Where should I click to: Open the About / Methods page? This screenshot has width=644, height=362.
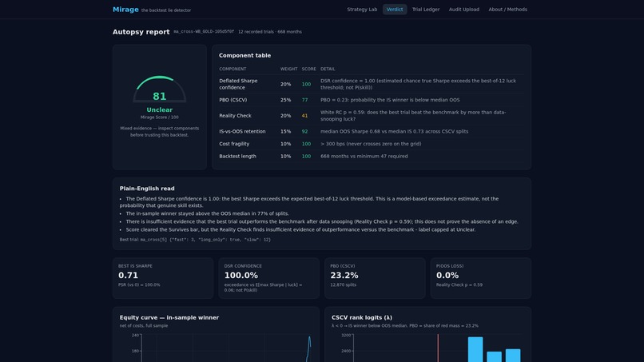(507, 10)
